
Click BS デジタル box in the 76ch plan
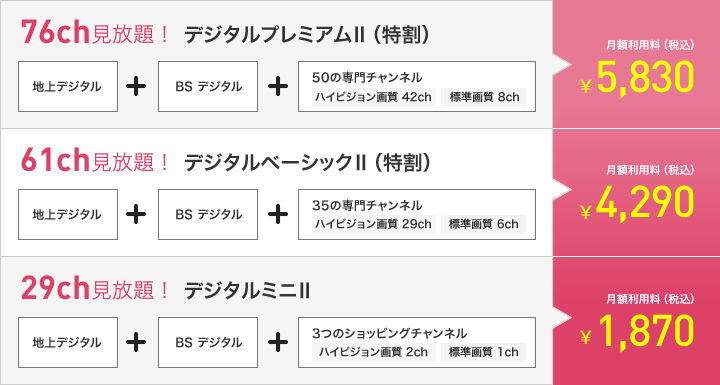tap(208, 86)
